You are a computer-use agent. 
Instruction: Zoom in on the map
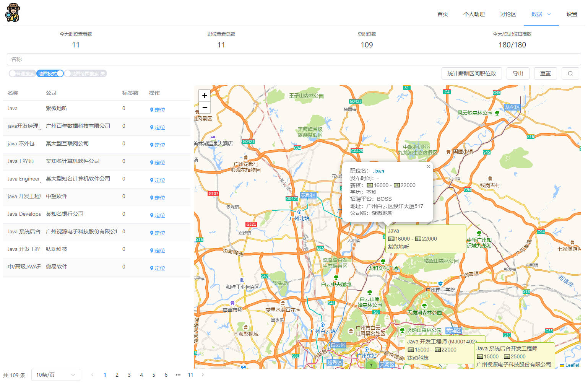205,96
